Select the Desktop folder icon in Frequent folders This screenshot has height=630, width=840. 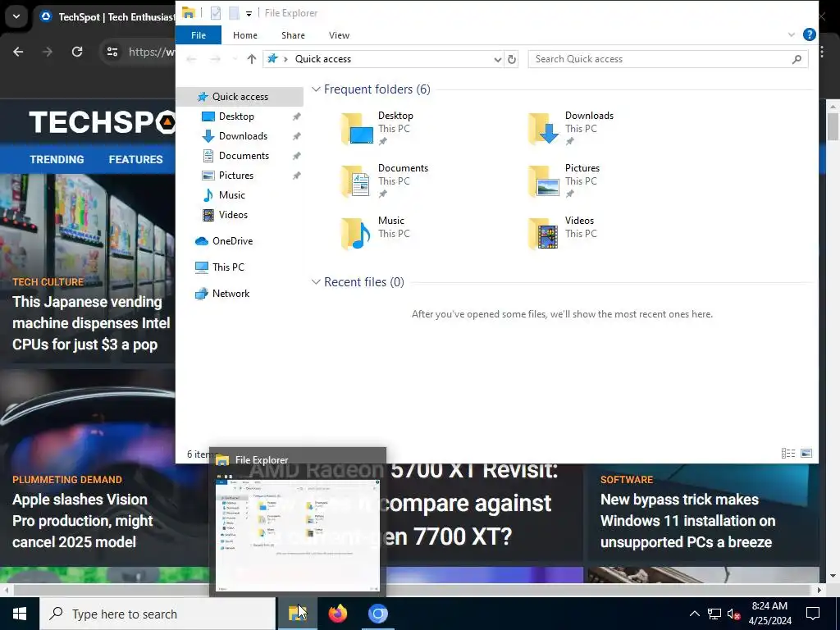click(358, 129)
